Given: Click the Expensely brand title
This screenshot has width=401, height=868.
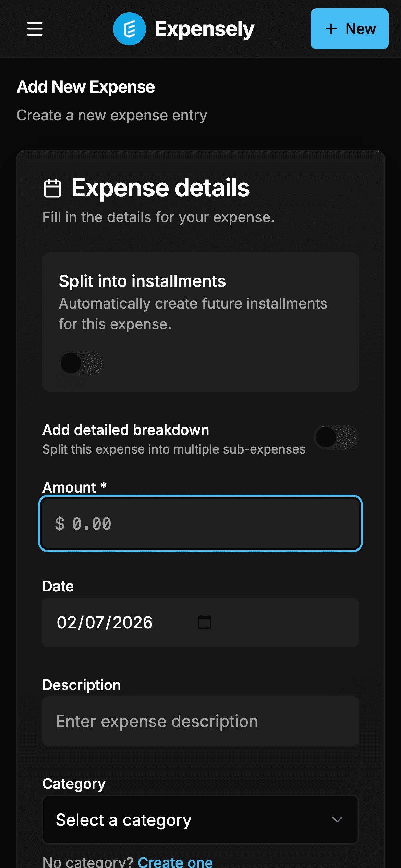Looking at the screenshot, I should pos(205,29).
